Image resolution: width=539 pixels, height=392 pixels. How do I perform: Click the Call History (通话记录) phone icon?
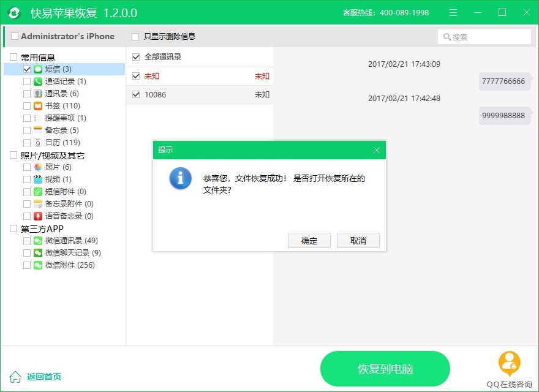(38, 81)
